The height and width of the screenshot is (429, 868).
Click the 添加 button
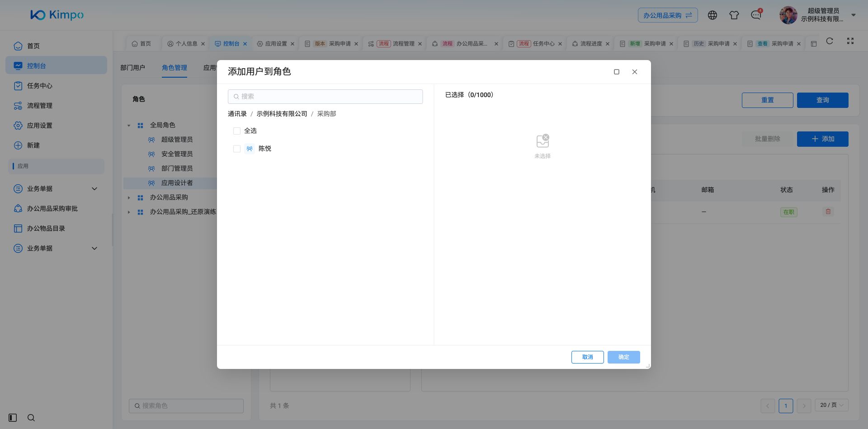click(823, 139)
